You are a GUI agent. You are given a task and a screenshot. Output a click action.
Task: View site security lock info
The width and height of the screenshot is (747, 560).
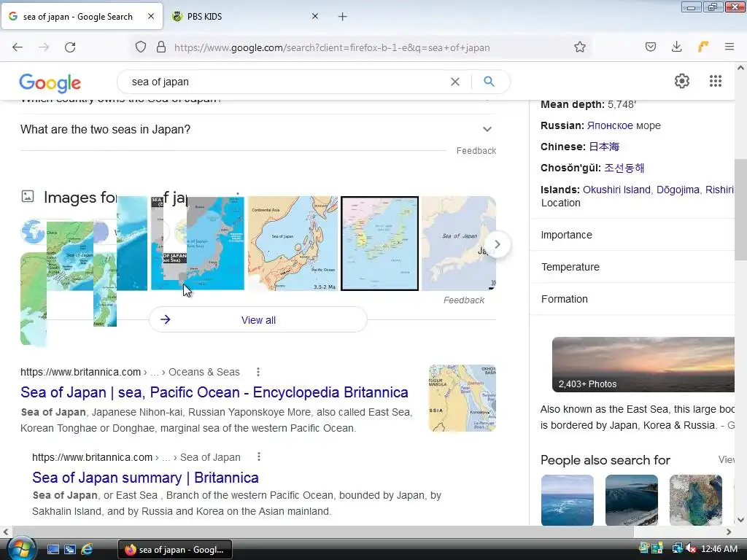[x=161, y=47]
